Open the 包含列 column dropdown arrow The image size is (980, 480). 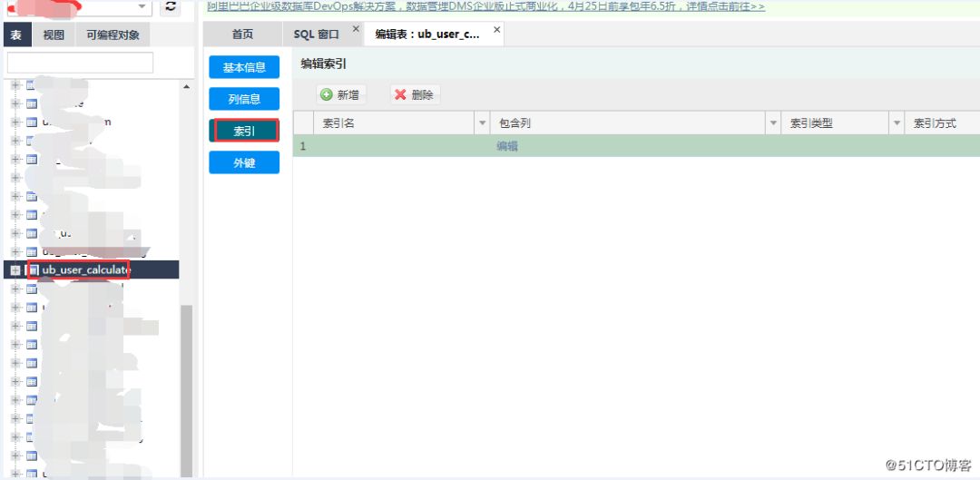[774, 123]
